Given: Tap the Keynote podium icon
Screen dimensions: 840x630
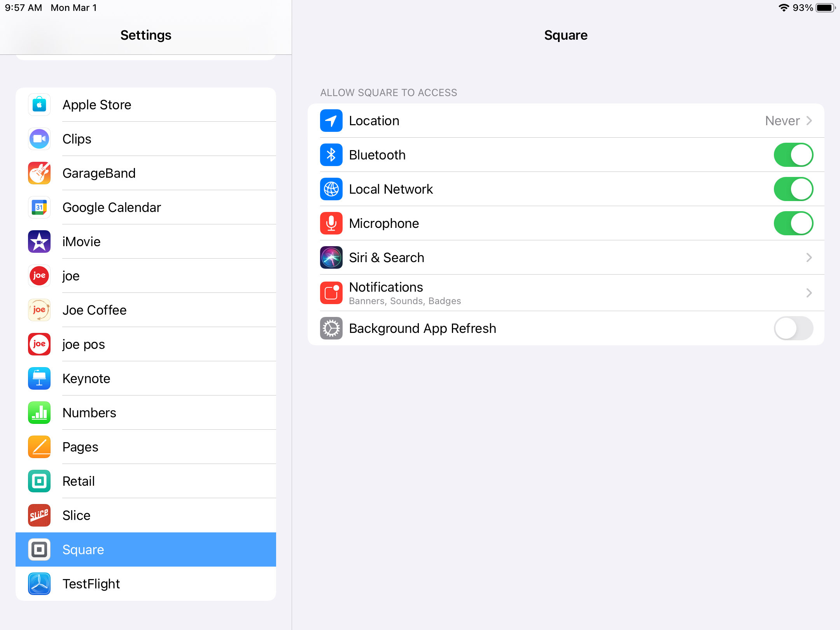Looking at the screenshot, I should point(39,378).
